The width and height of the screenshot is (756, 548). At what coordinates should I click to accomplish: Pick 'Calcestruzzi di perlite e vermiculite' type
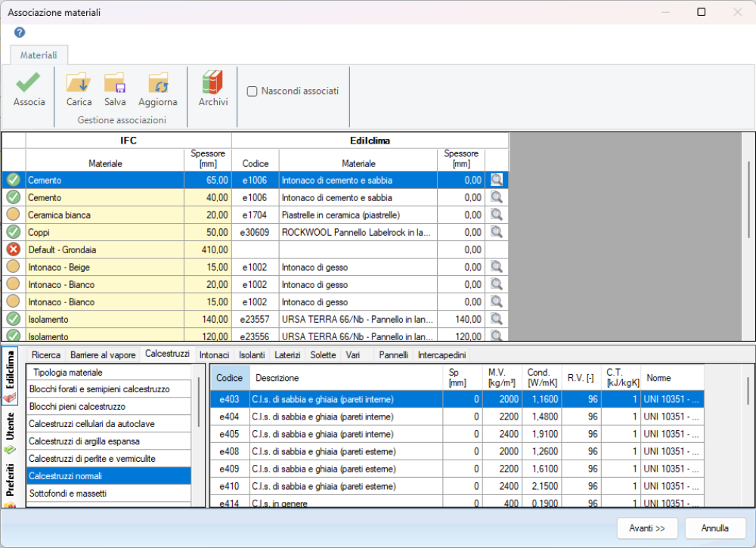point(109,458)
